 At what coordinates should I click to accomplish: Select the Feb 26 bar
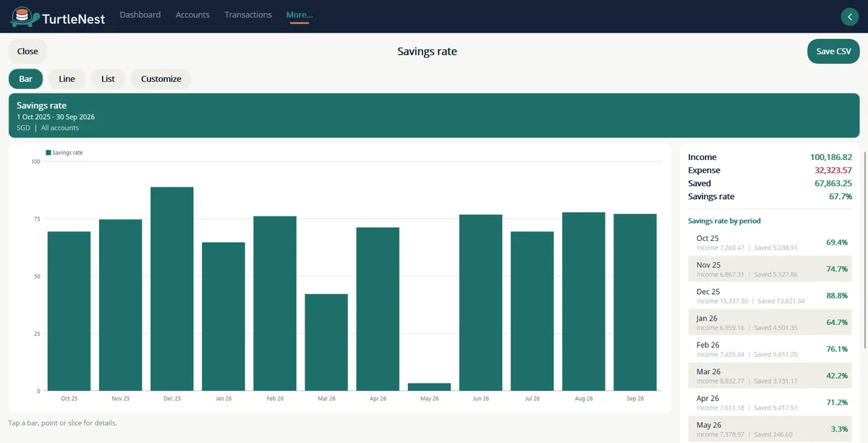(x=275, y=303)
